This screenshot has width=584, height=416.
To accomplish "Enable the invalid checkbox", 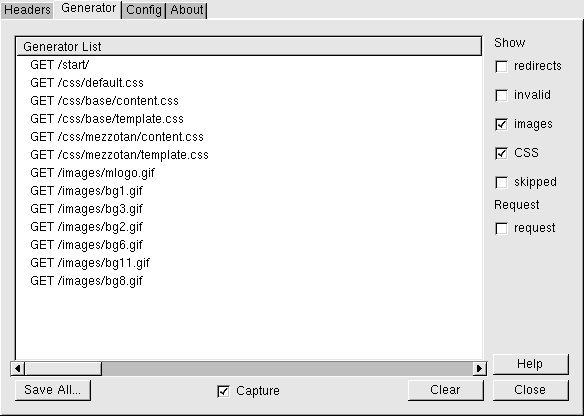I will (501, 96).
